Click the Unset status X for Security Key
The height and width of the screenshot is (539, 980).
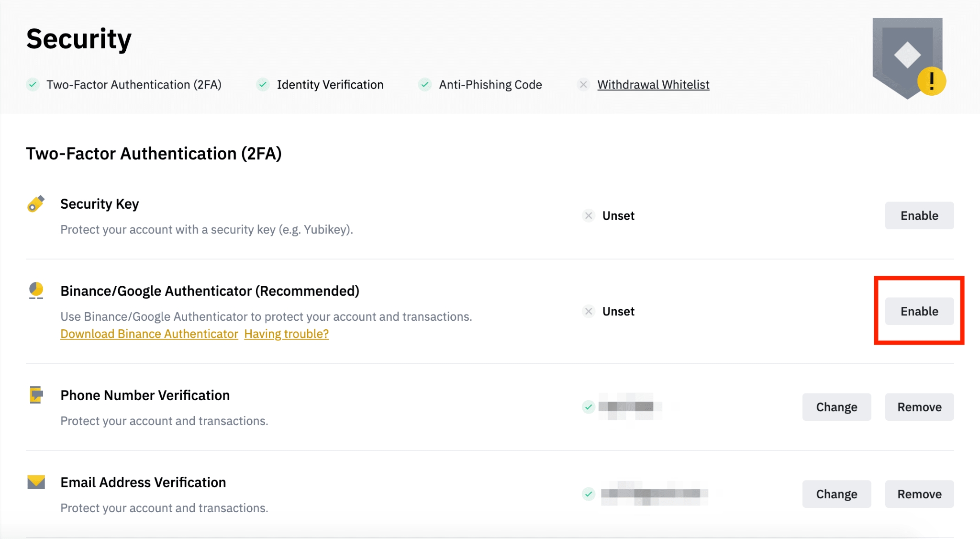click(x=589, y=216)
